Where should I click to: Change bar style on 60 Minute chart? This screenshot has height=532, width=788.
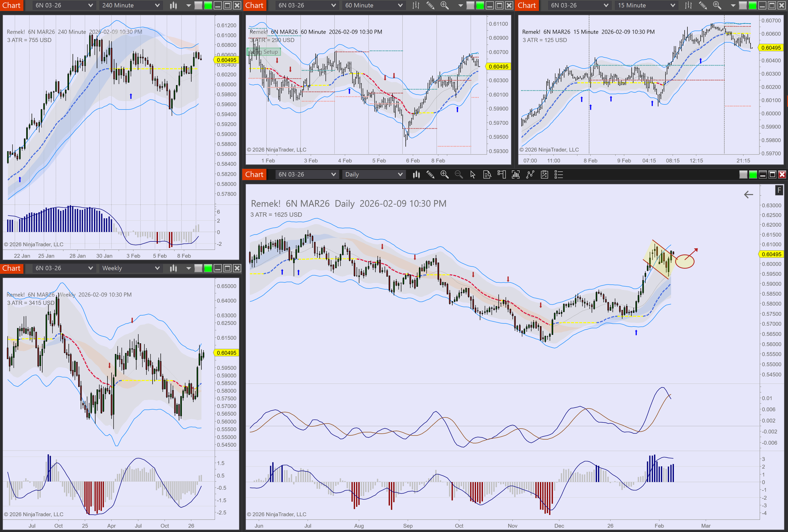[x=416, y=5]
